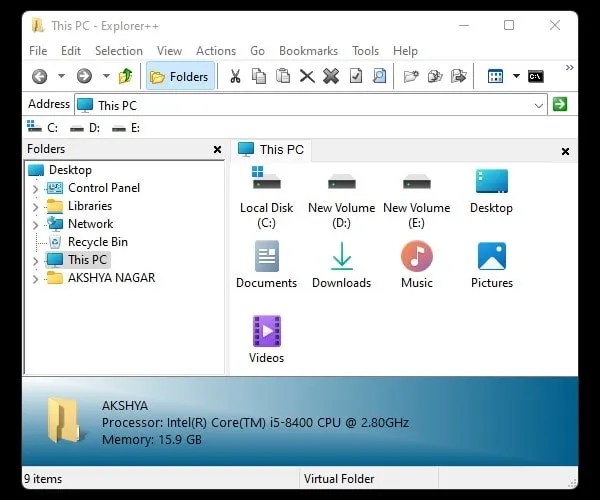Expand the AKSHYA NAGAR tree node

point(35,279)
